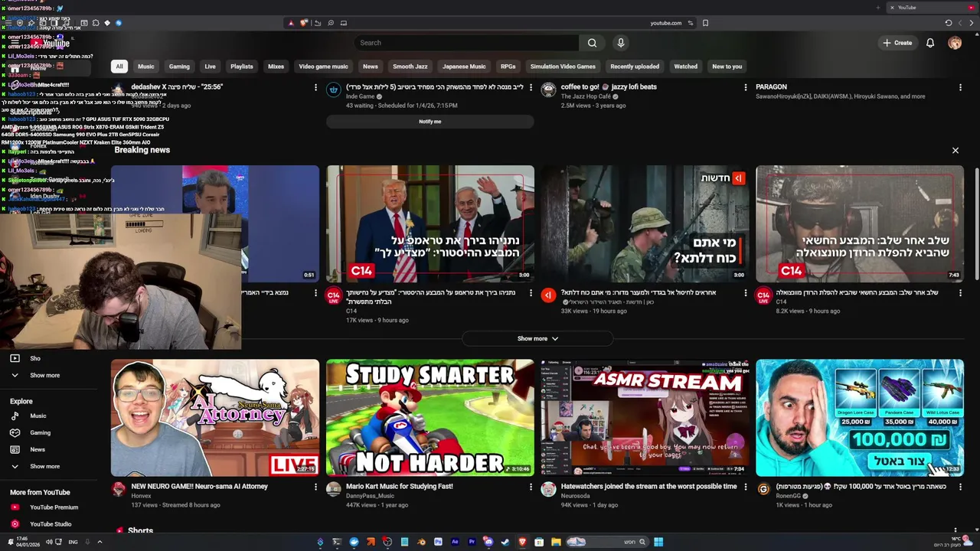This screenshot has height=551, width=980.
Task: Open the ASMR STREAM video thumbnail
Action: 645,418
